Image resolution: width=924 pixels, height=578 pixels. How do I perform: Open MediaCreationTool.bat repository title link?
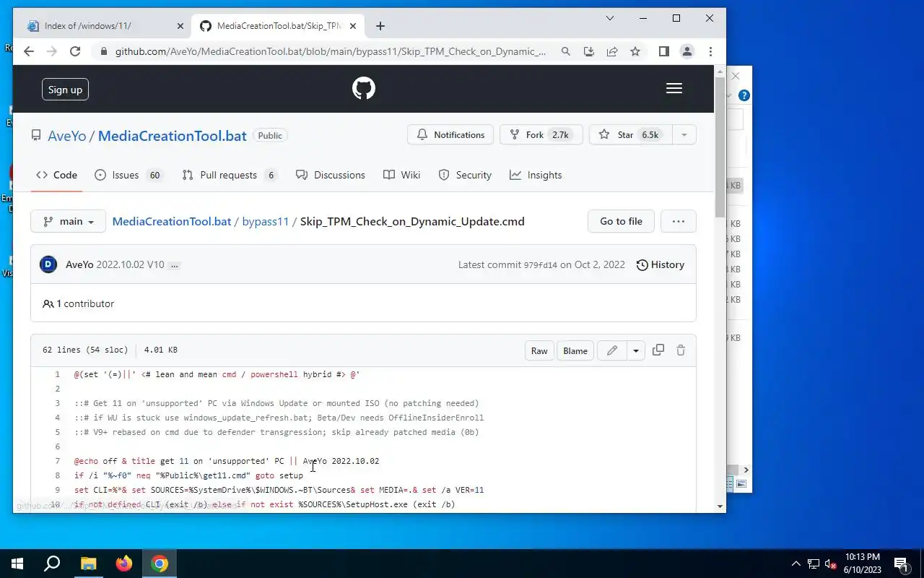coord(172,136)
